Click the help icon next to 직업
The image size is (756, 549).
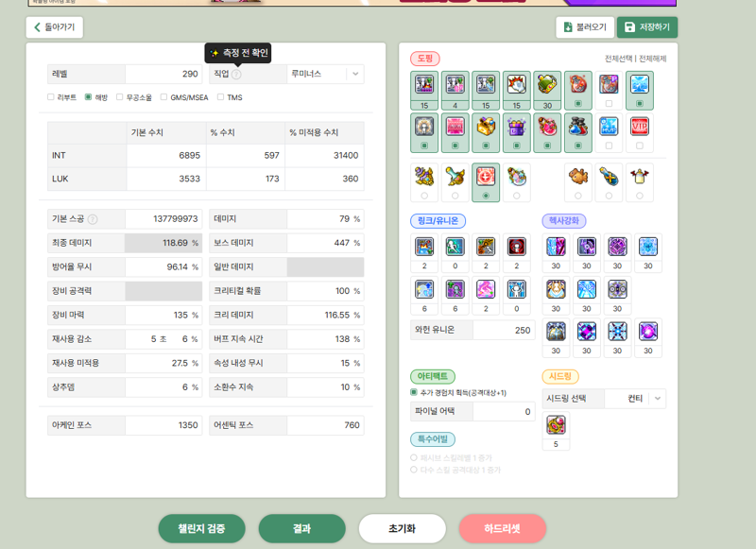tap(236, 75)
